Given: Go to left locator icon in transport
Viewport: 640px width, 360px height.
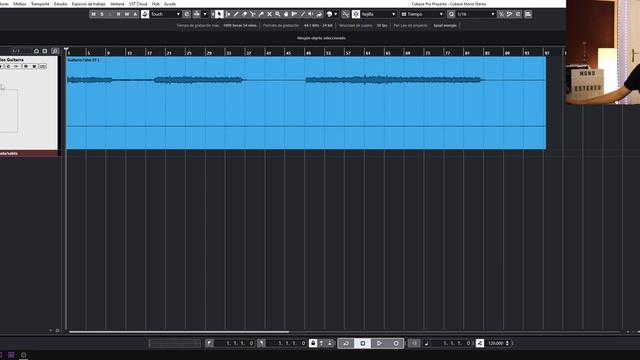Looking at the screenshot, I should 209,343.
